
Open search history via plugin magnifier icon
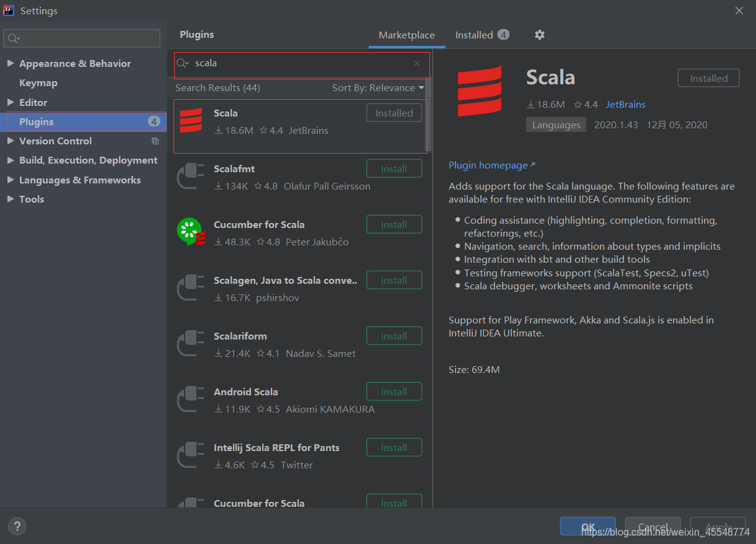183,63
